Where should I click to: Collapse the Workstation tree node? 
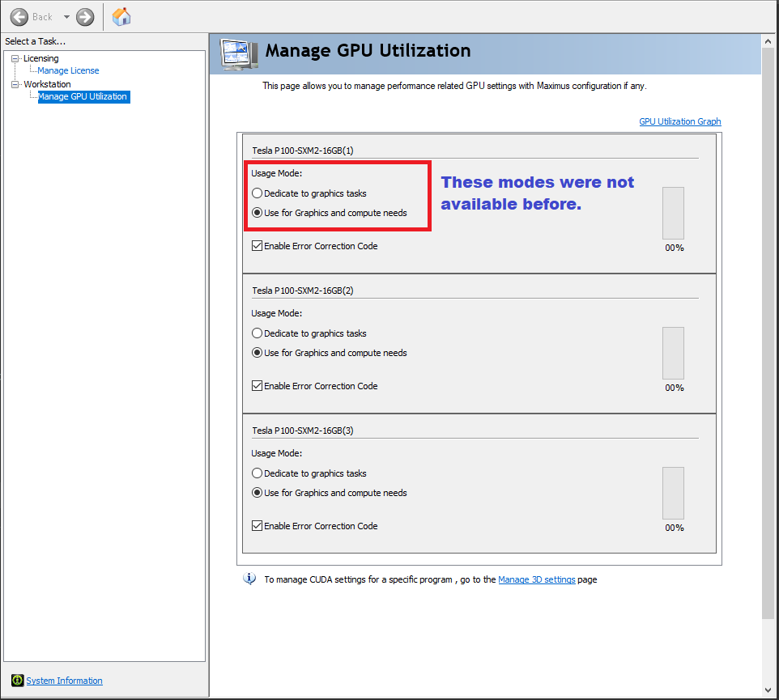coord(15,84)
